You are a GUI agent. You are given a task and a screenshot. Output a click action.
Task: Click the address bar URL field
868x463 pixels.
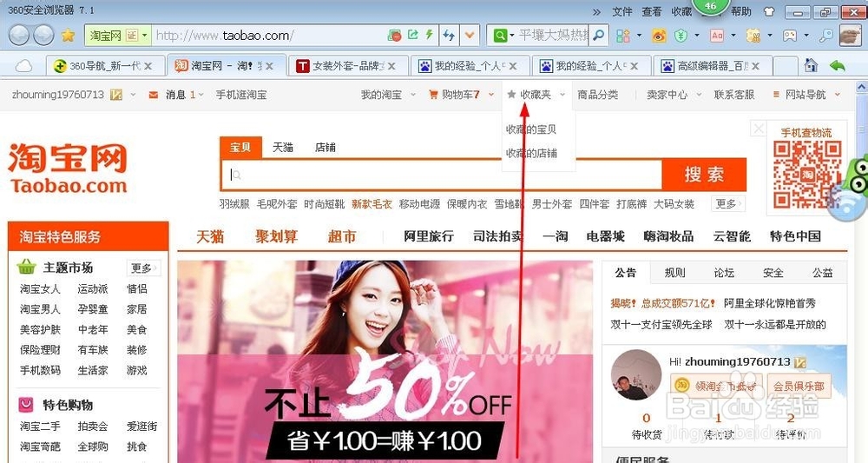269,36
